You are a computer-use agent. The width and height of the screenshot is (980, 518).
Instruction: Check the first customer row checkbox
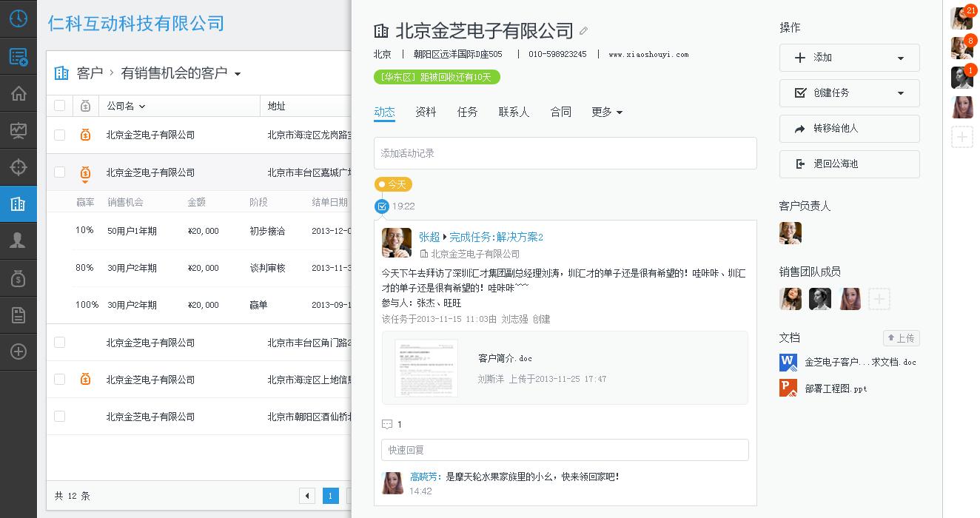point(60,135)
